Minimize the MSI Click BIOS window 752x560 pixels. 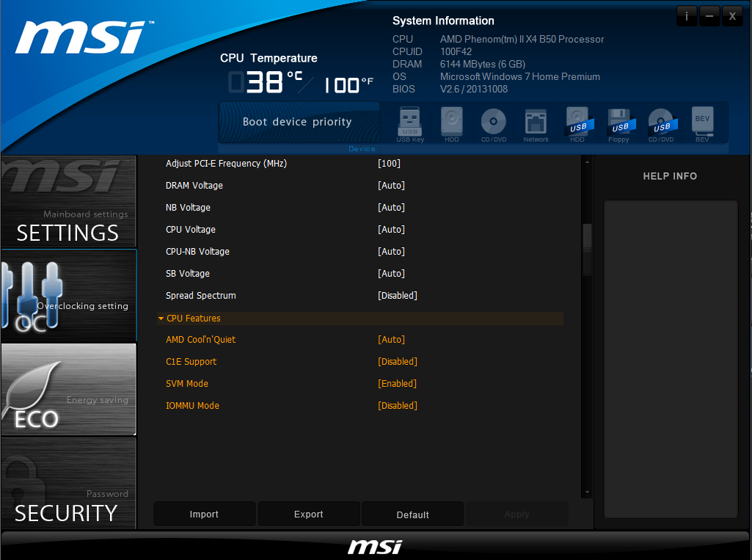coord(709,16)
